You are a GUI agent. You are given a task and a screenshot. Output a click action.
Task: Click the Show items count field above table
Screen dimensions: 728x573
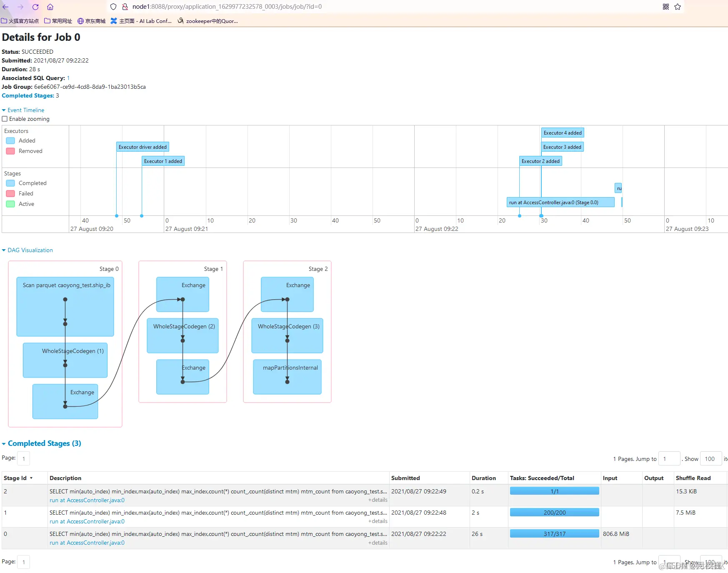710,459
